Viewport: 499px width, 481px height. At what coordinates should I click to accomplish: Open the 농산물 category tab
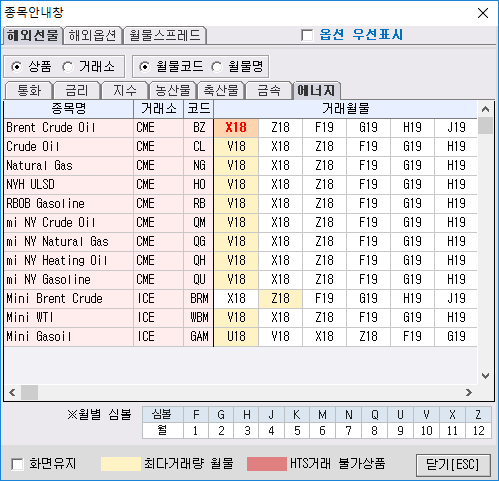(x=173, y=91)
